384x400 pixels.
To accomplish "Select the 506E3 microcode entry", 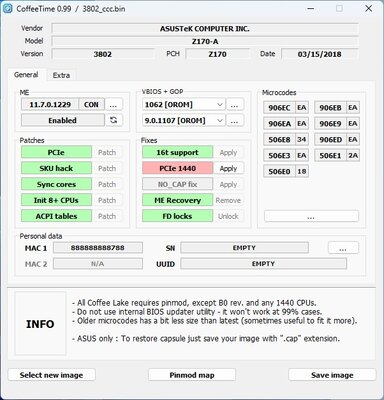I will click(279, 155).
